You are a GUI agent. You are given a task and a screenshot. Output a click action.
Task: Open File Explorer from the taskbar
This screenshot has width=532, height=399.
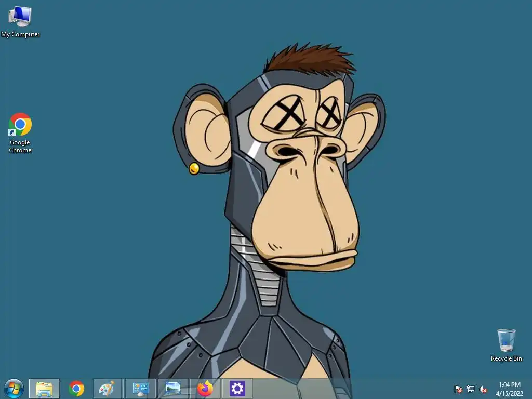pyautogui.click(x=44, y=389)
